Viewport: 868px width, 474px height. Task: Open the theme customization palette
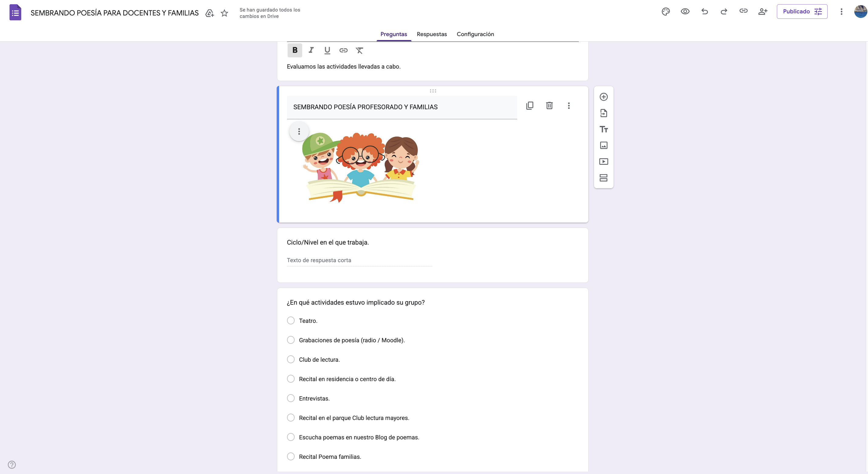click(x=665, y=12)
